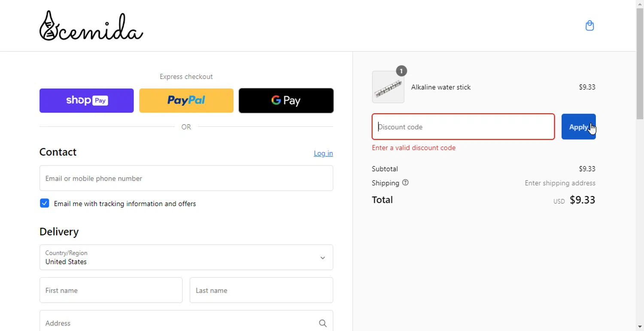644x331 pixels.
Task: Click into the Last name field
Action: (x=261, y=290)
